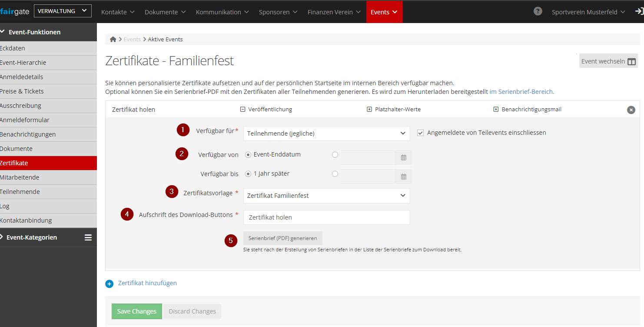The height and width of the screenshot is (327, 644).
Task: Follow the im Serienbrief-Bereich link
Action: tap(521, 92)
